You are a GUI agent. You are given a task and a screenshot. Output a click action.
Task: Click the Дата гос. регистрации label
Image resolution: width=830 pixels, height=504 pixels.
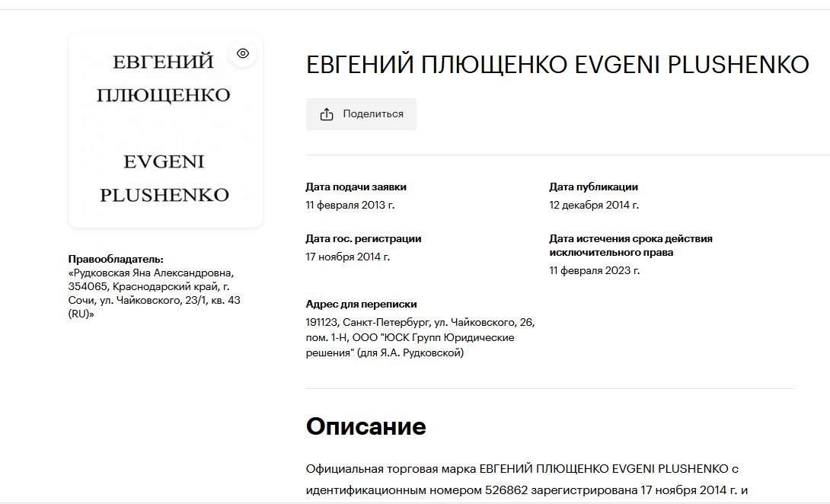(x=363, y=238)
